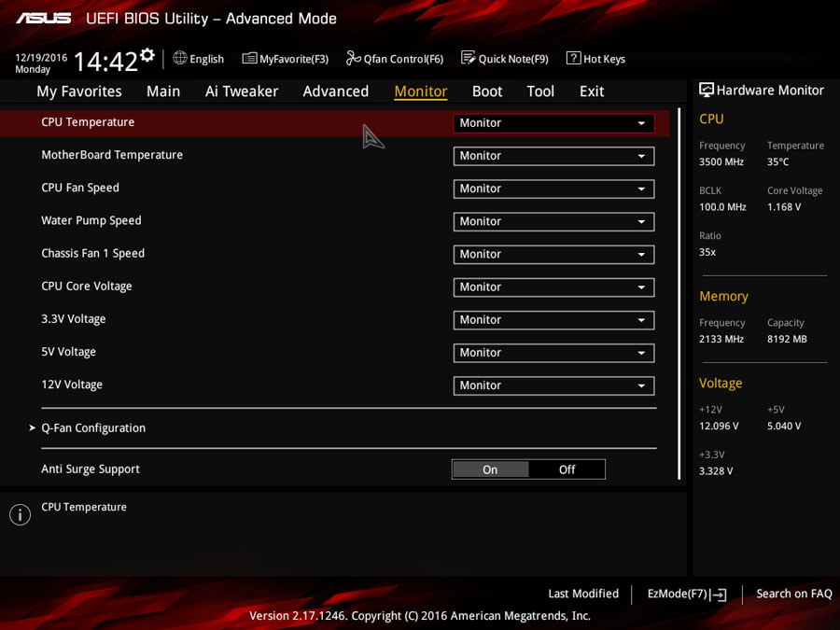Click the globe language icon
The image size is (840, 630).
click(x=180, y=58)
